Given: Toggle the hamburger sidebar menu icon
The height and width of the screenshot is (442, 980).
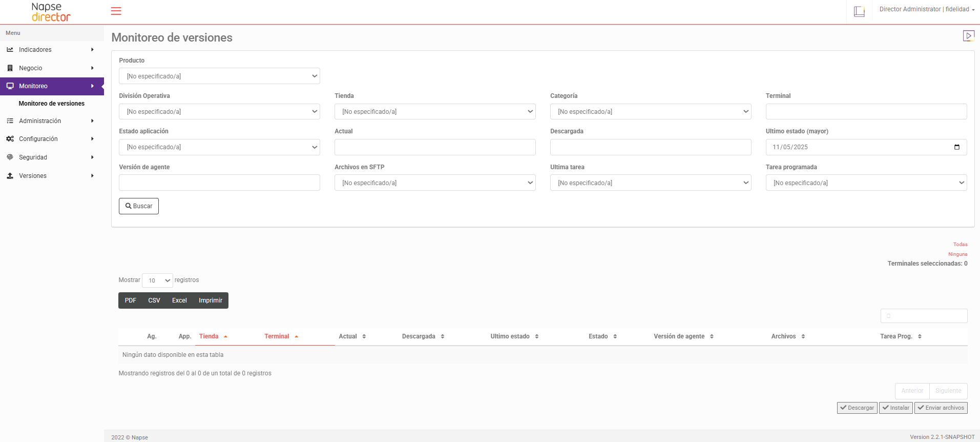Looking at the screenshot, I should click(x=116, y=11).
